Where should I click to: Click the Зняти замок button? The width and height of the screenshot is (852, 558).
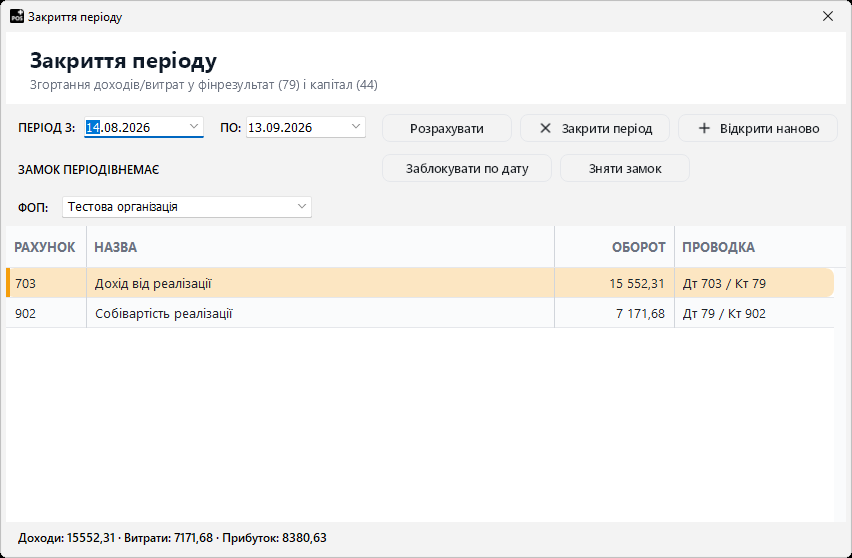[x=625, y=168]
